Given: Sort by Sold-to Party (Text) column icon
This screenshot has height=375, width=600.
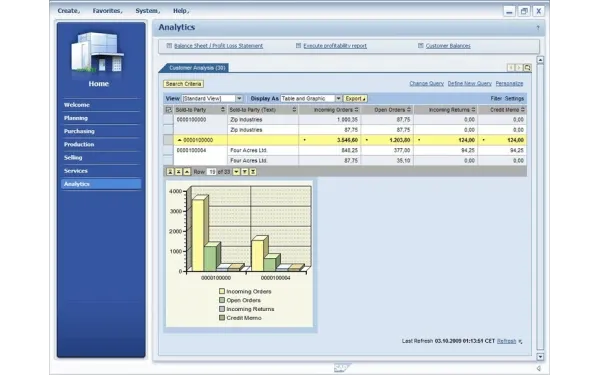Looking at the screenshot, I should pyautogui.click(x=294, y=110).
